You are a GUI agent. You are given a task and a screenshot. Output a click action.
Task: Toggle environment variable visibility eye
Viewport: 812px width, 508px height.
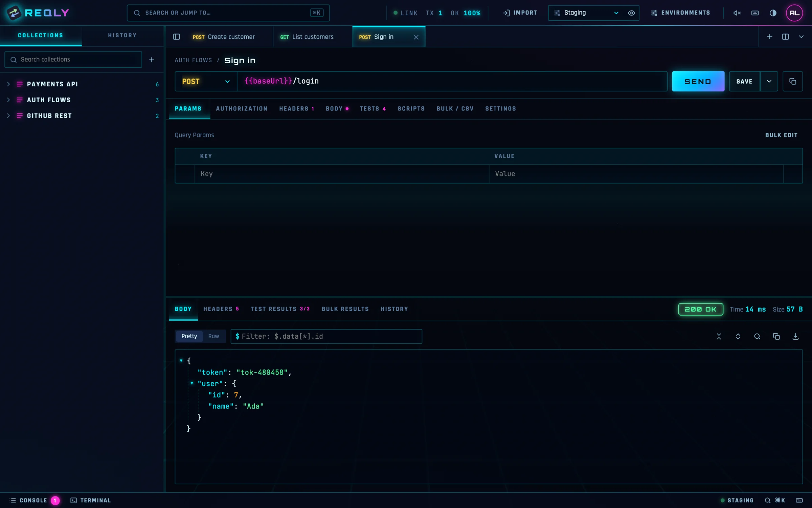coord(631,13)
